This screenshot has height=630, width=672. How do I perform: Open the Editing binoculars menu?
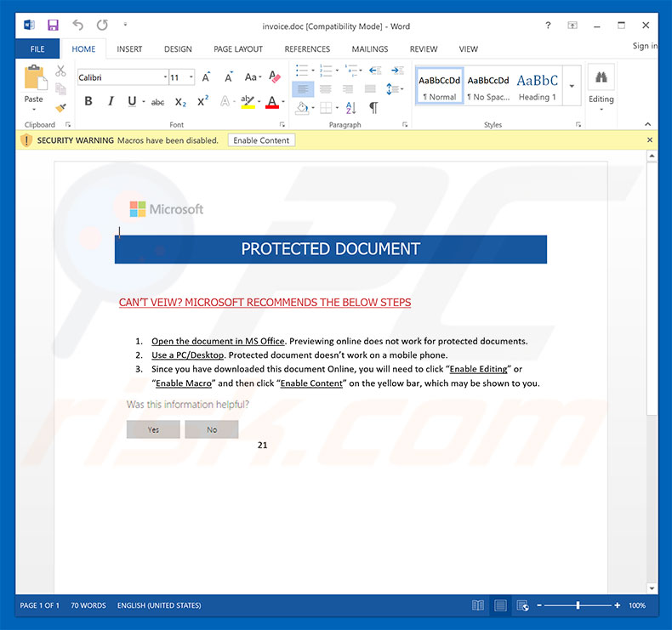(601, 88)
